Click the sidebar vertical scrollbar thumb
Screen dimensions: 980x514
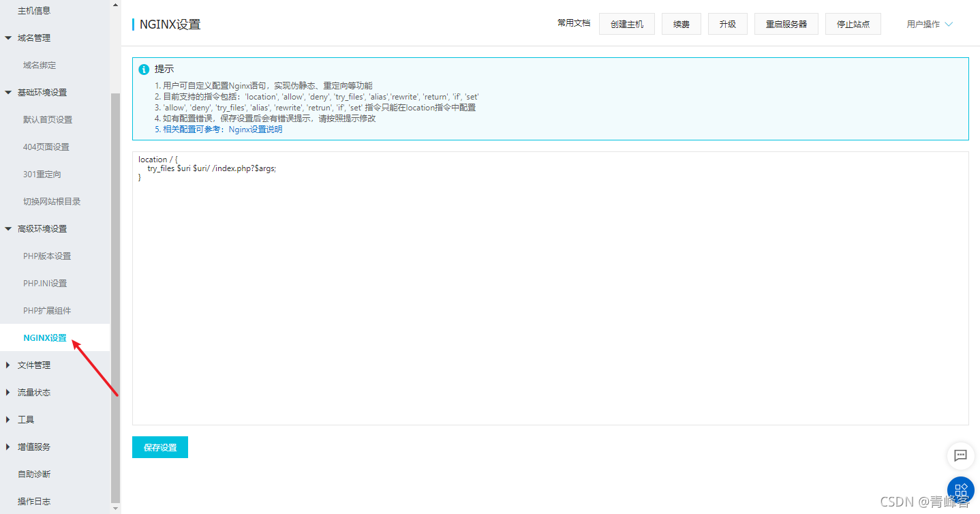click(x=115, y=299)
